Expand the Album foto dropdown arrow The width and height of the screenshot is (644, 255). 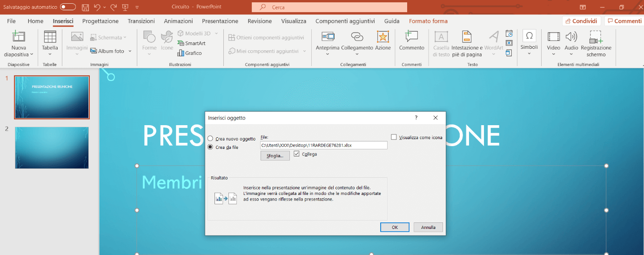[x=130, y=51]
